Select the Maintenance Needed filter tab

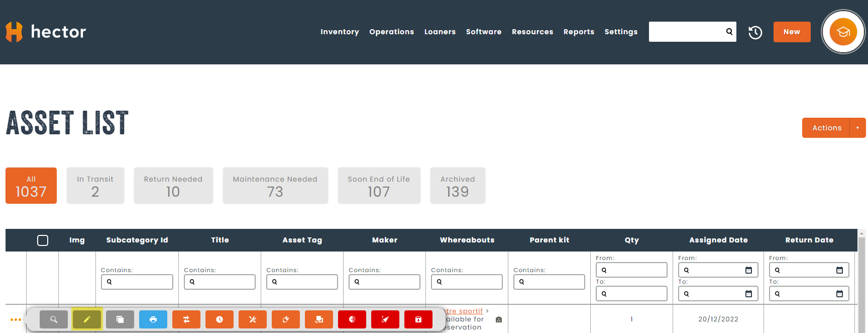[x=275, y=186]
